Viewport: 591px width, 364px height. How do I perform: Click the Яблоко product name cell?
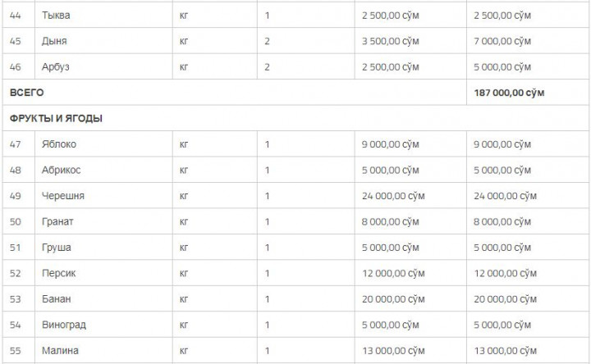[59, 144]
